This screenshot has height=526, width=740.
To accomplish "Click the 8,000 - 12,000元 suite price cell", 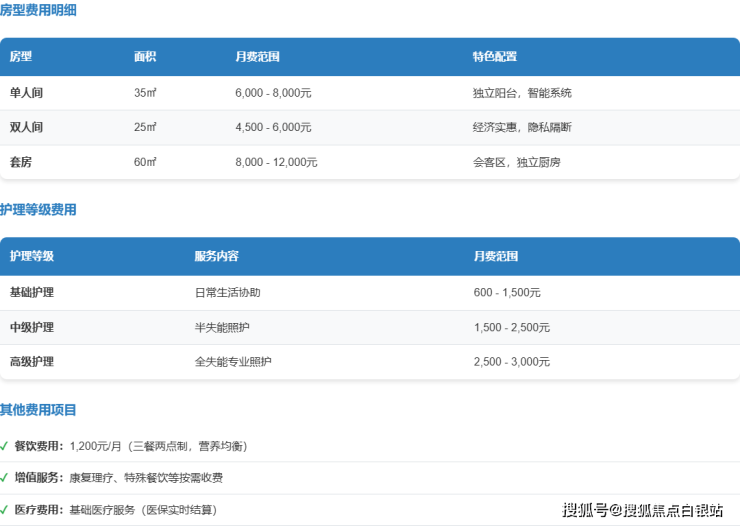I will [x=276, y=162].
